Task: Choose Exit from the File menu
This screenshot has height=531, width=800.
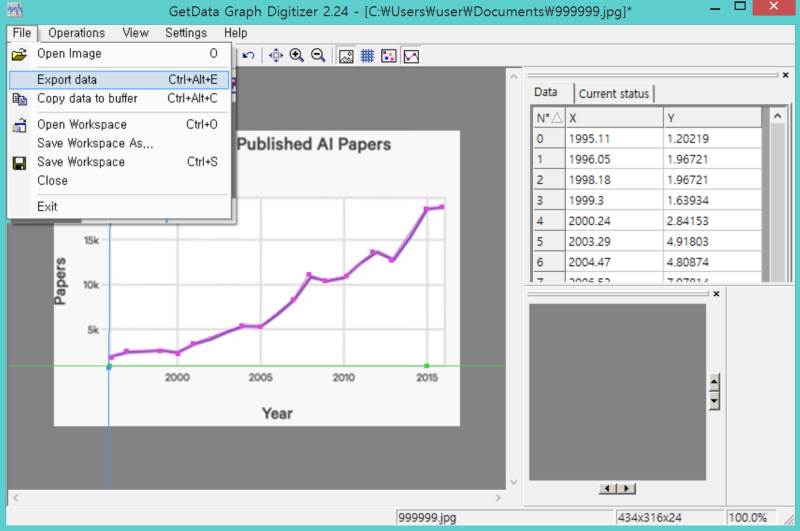Action: coord(119,207)
